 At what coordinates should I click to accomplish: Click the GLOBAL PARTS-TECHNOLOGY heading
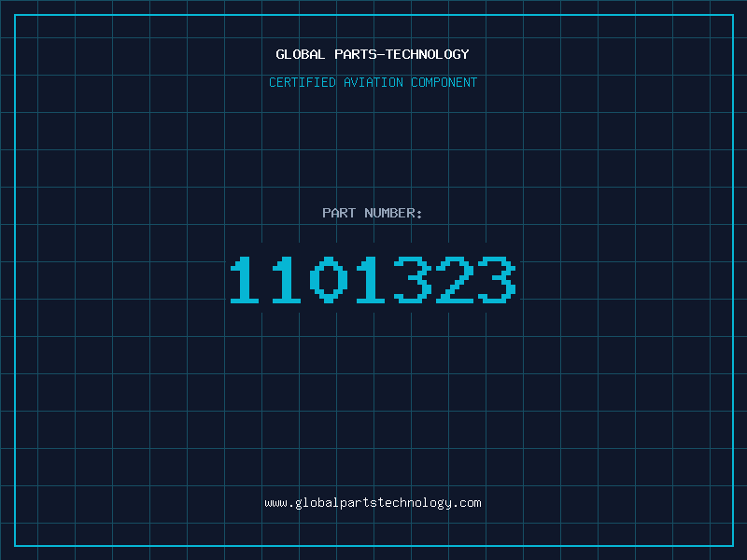point(373,54)
